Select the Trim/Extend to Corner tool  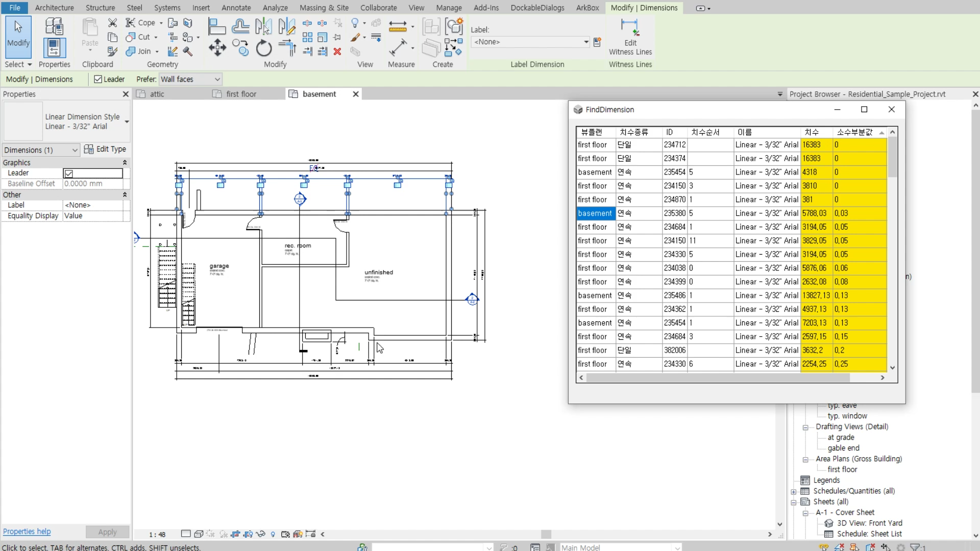287,48
